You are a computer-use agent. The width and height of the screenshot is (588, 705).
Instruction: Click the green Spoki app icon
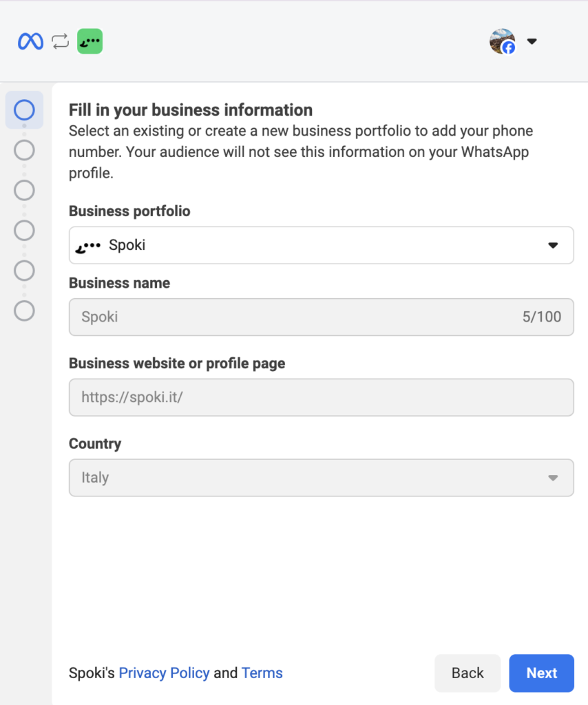click(90, 41)
